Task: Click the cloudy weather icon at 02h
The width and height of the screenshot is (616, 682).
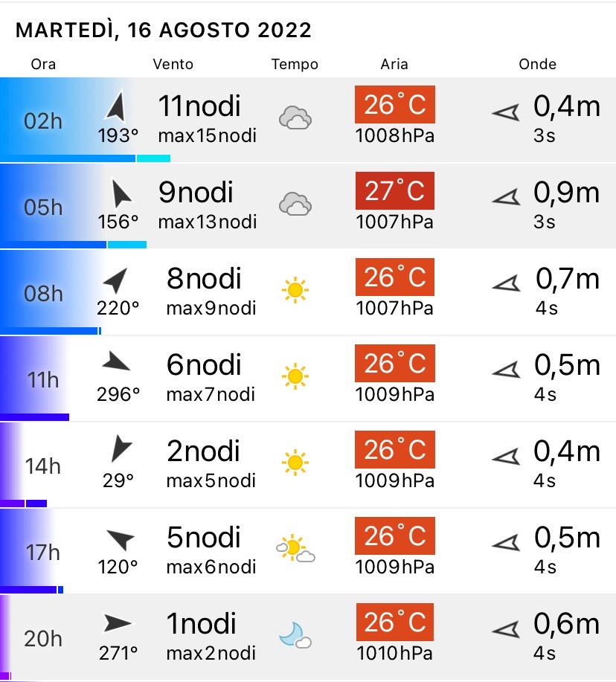Action: [295, 118]
